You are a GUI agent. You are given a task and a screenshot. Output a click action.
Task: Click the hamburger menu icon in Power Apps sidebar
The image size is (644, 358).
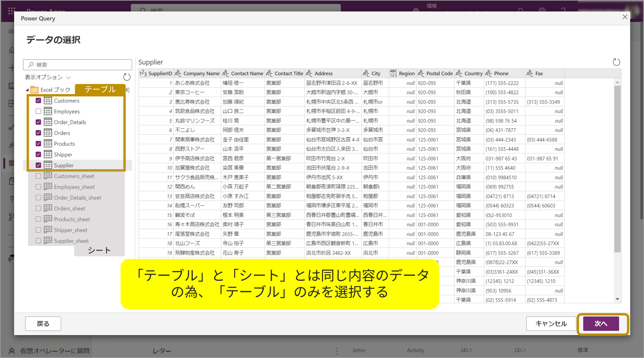tap(11, 31)
